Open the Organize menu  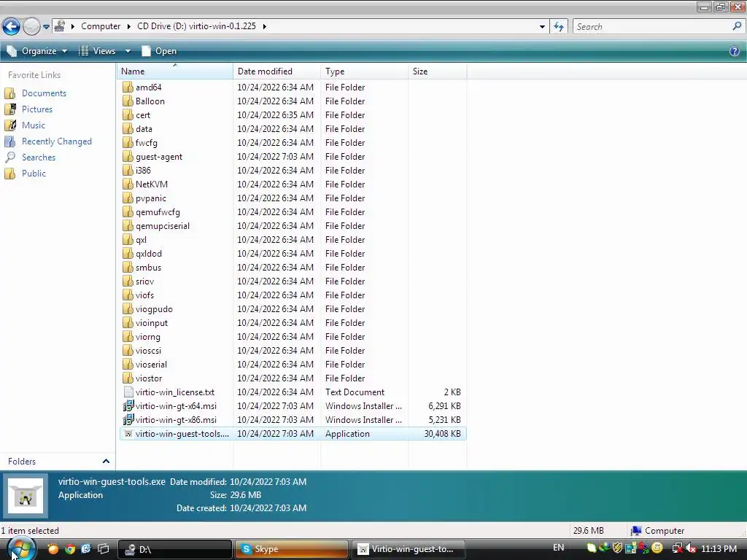coord(37,51)
